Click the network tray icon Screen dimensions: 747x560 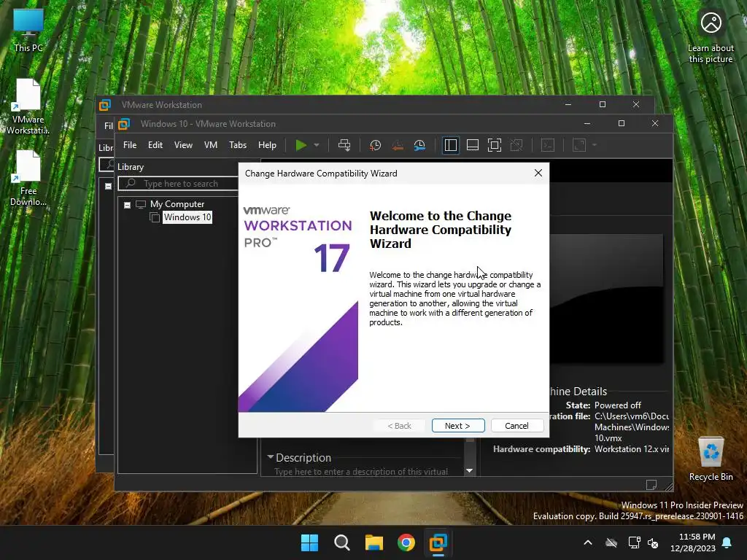click(634, 542)
